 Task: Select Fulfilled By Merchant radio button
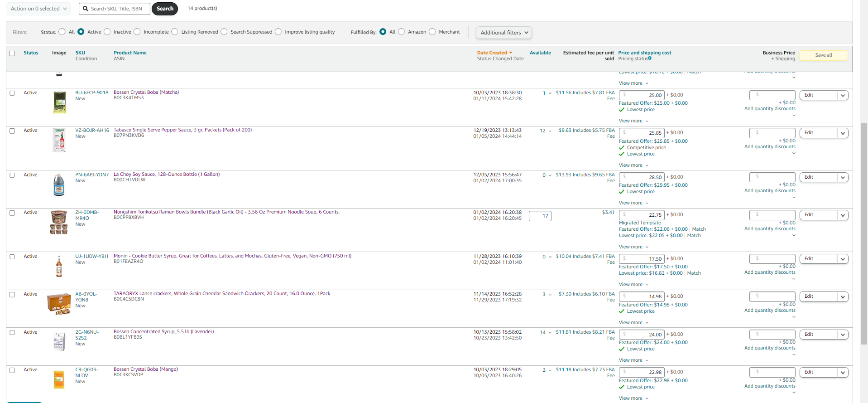[432, 32]
